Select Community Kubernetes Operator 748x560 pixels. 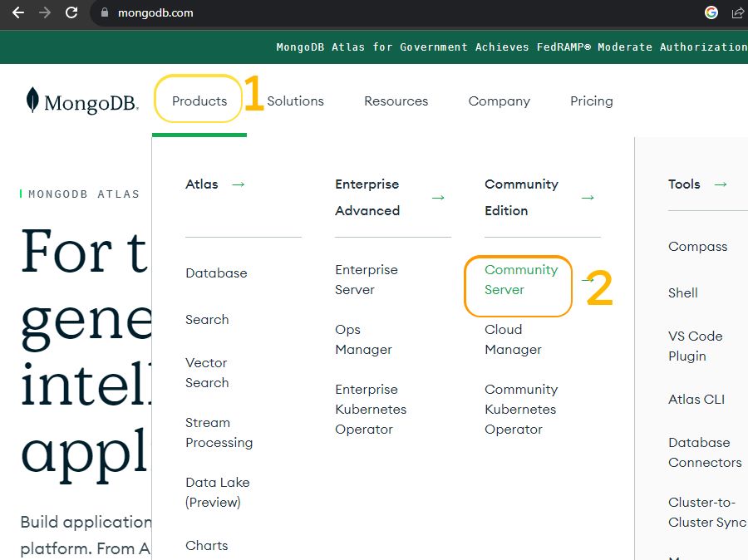pos(521,410)
